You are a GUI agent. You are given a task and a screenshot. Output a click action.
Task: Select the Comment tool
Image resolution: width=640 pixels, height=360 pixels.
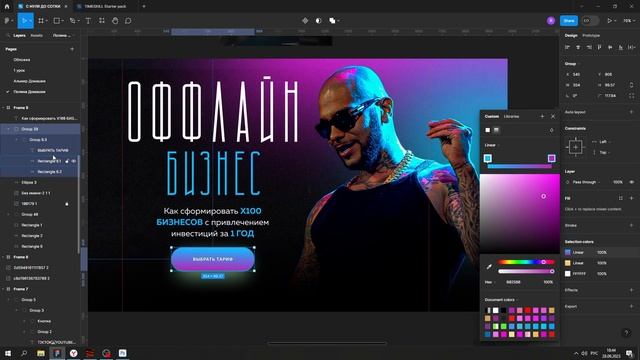pyautogui.click(x=128, y=21)
